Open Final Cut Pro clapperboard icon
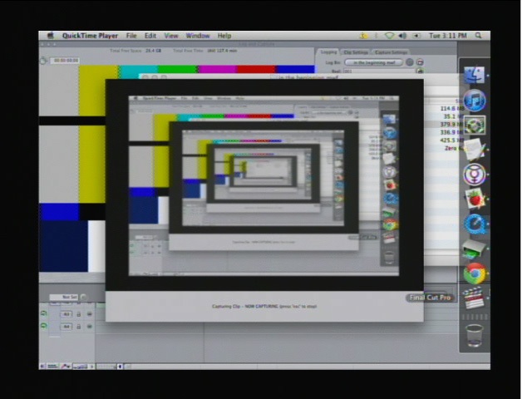 [x=474, y=298]
